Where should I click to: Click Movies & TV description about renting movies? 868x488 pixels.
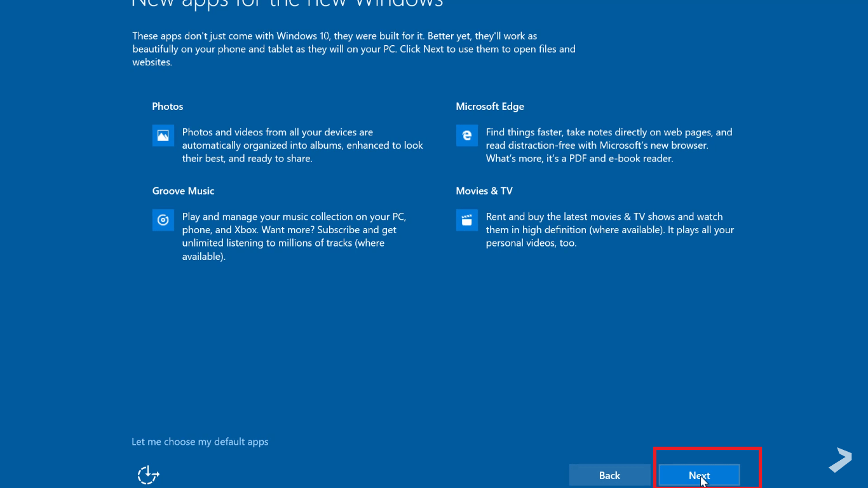tap(610, 230)
